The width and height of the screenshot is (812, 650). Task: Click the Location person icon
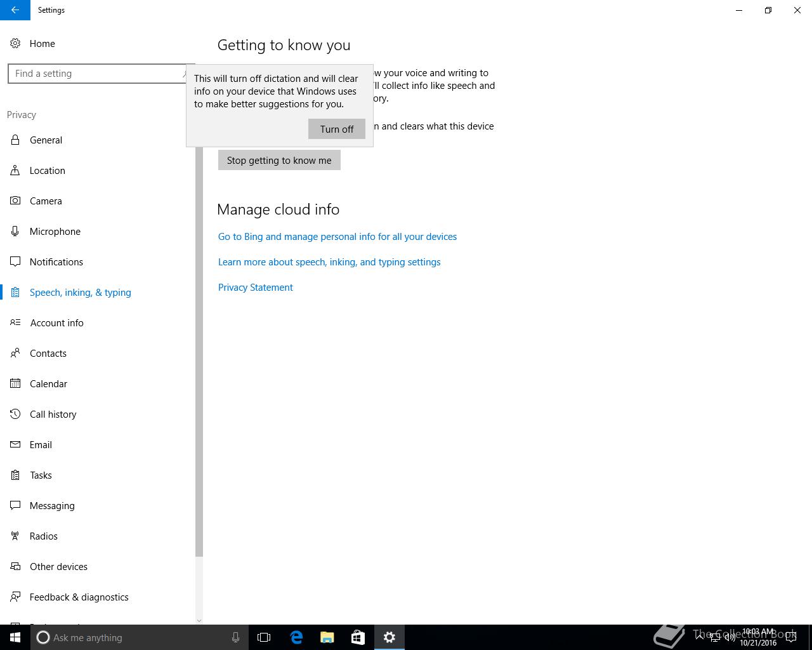tap(15, 170)
